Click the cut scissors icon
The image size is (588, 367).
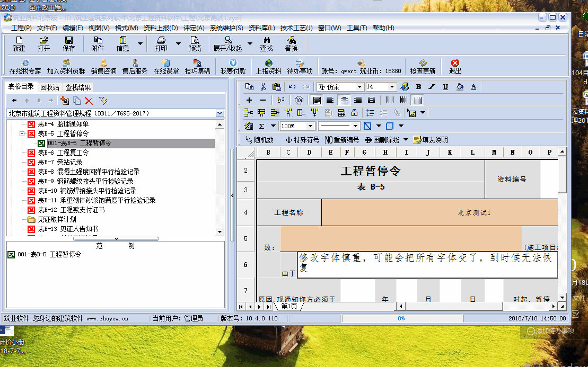262,87
